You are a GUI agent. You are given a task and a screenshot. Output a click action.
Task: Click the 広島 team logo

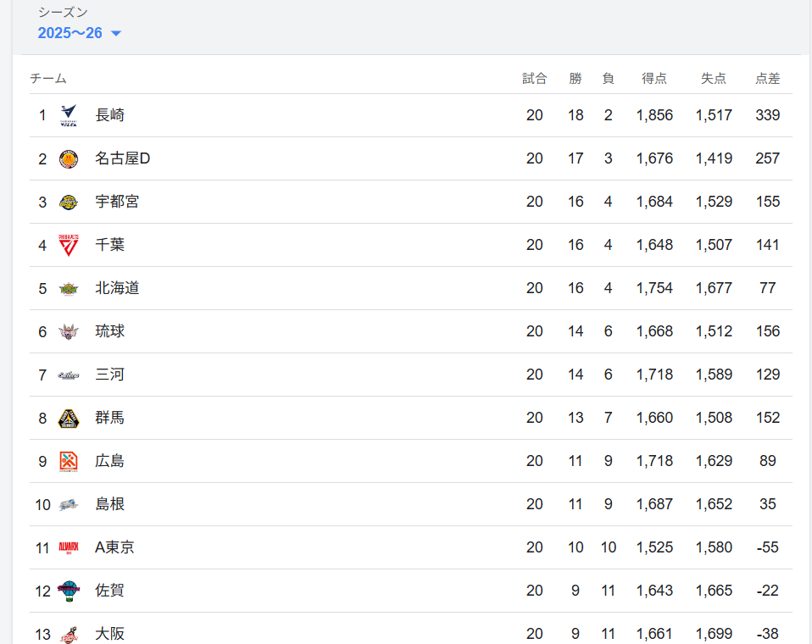[x=69, y=461]
